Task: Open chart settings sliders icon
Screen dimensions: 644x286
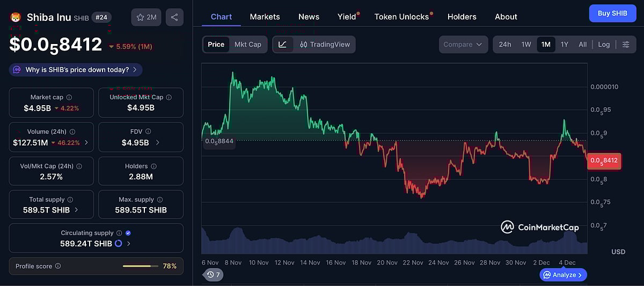Action: 626,45
